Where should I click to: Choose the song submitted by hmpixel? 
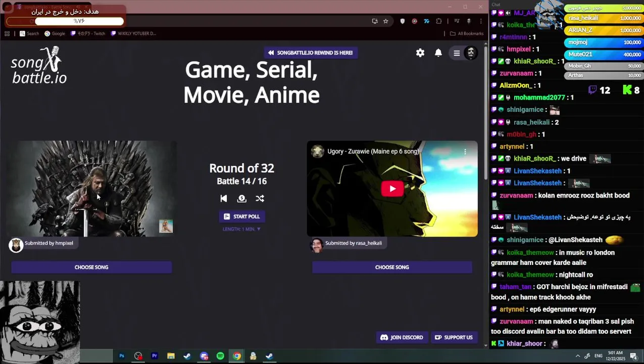[x=91, y=267]
